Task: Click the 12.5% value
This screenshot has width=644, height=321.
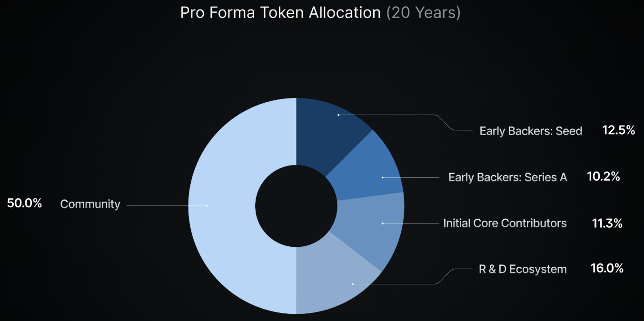Action: (619, 130)
